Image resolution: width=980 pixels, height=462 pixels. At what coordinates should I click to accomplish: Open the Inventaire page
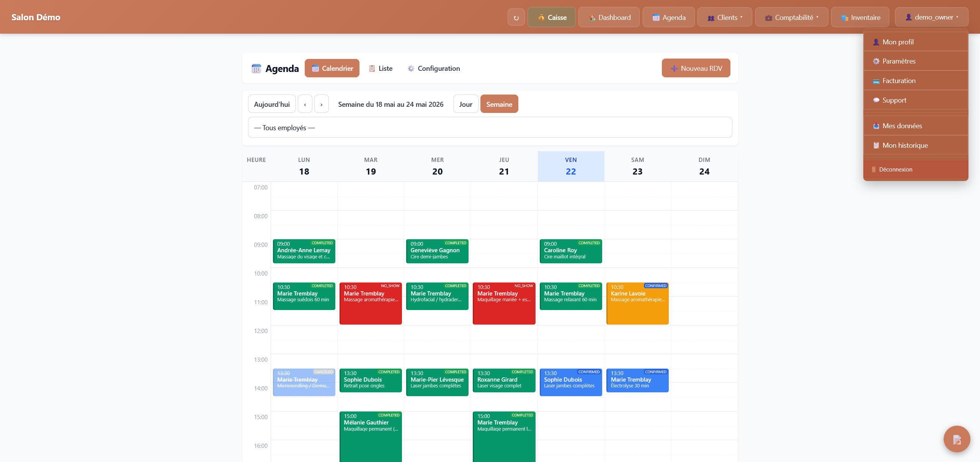[860, 17]
